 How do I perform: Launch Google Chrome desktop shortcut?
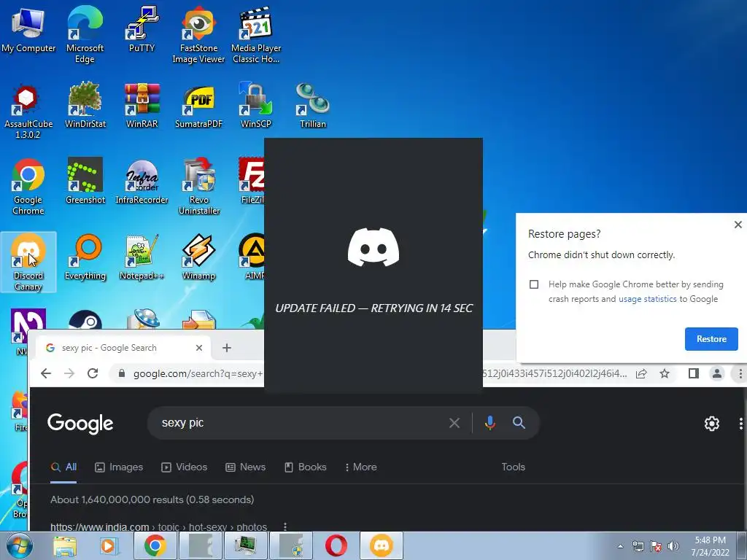[x=28, y=187]
